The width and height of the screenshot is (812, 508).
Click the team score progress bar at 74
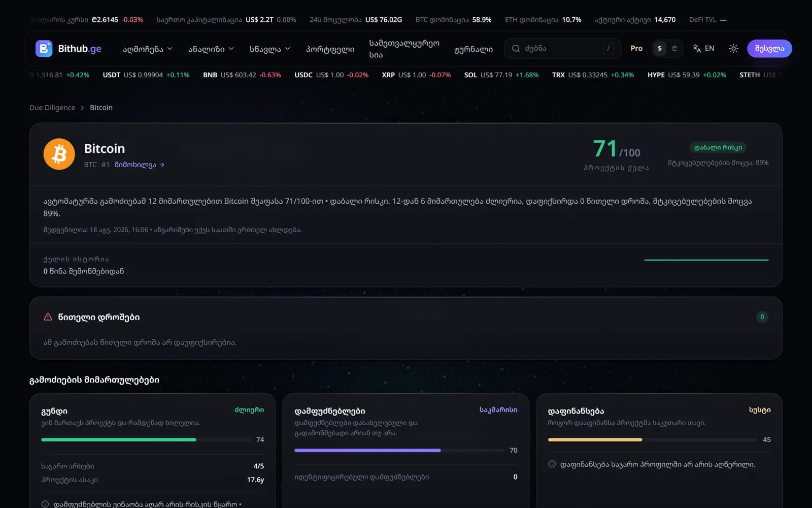click(146, 439)
